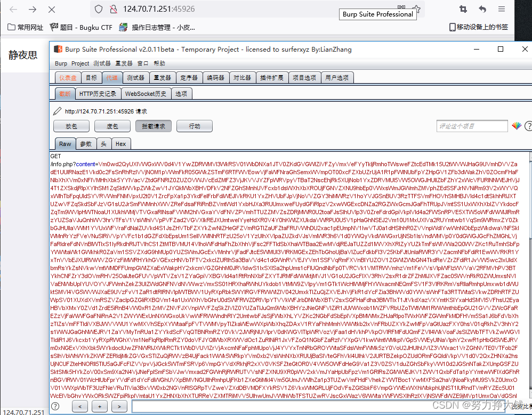Go forward in the browser
Screen dimensions: 532x415
pyautogui.click(x=33, y=9)
